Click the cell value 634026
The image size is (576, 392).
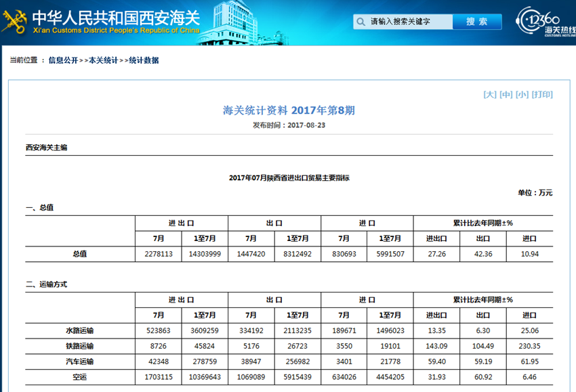344,377
